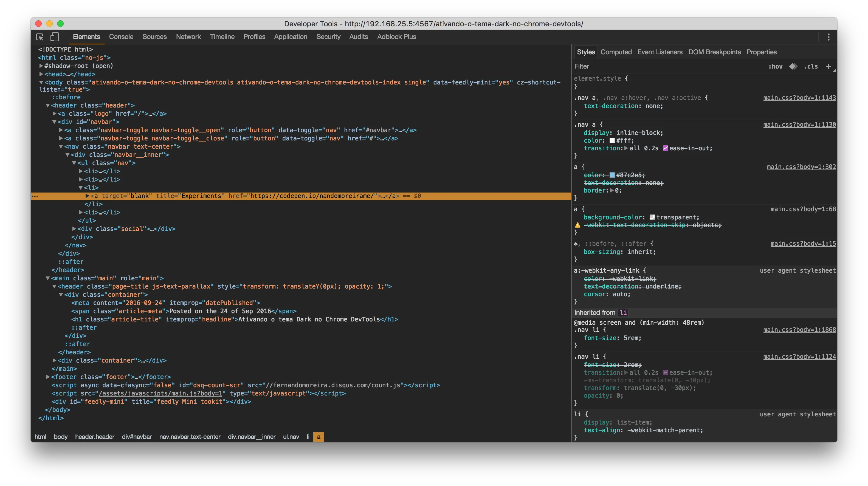Expand the a class="logo" node
Viewport: 868px width, 486px height.
click(x=54, y=114)
